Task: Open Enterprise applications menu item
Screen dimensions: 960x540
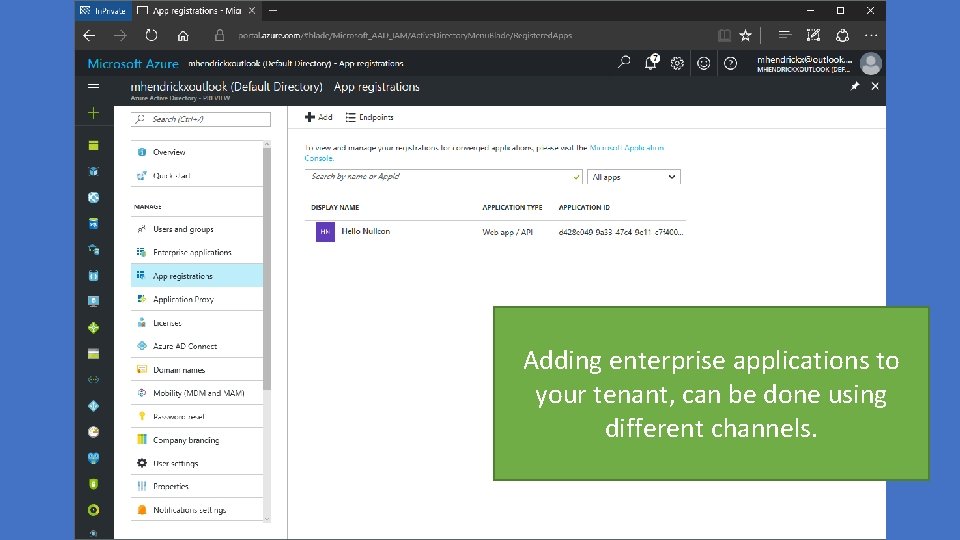Action: 197,252
